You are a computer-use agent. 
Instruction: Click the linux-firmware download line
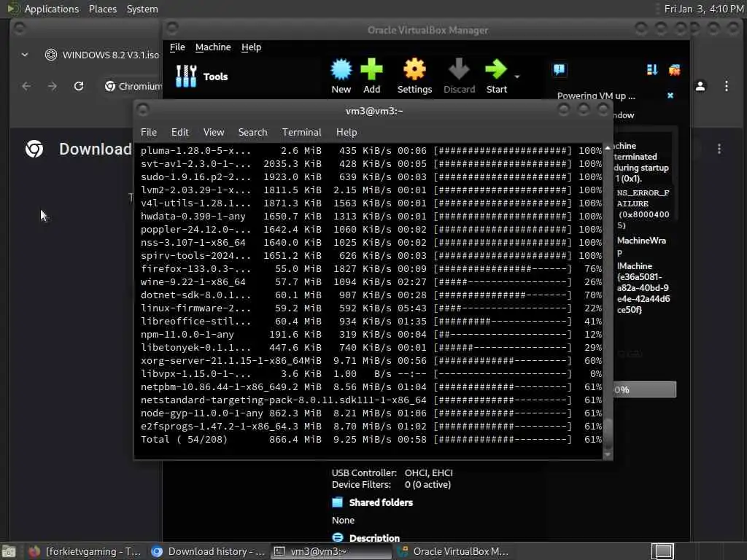click(x=371, y=308)
